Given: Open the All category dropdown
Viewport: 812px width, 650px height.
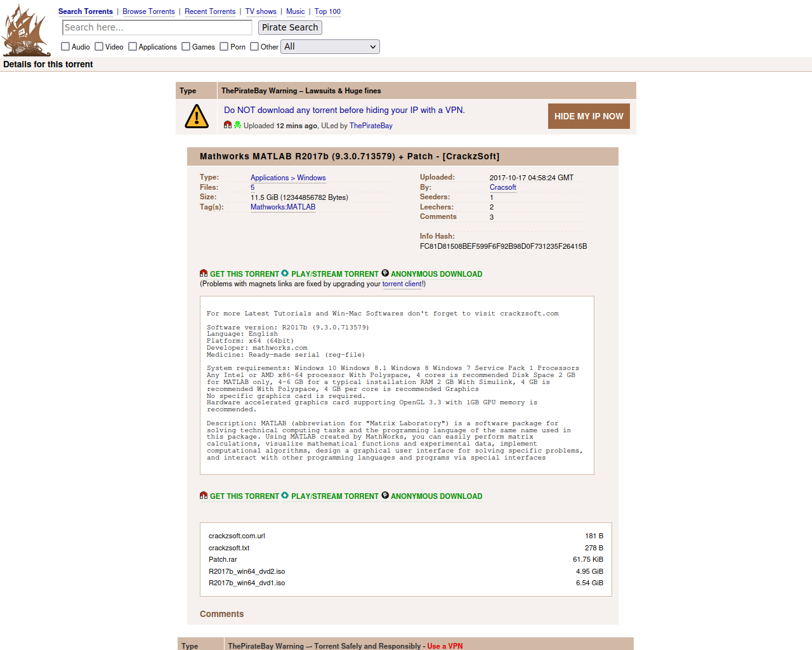Looking at the screenshot, I should 330,46.
